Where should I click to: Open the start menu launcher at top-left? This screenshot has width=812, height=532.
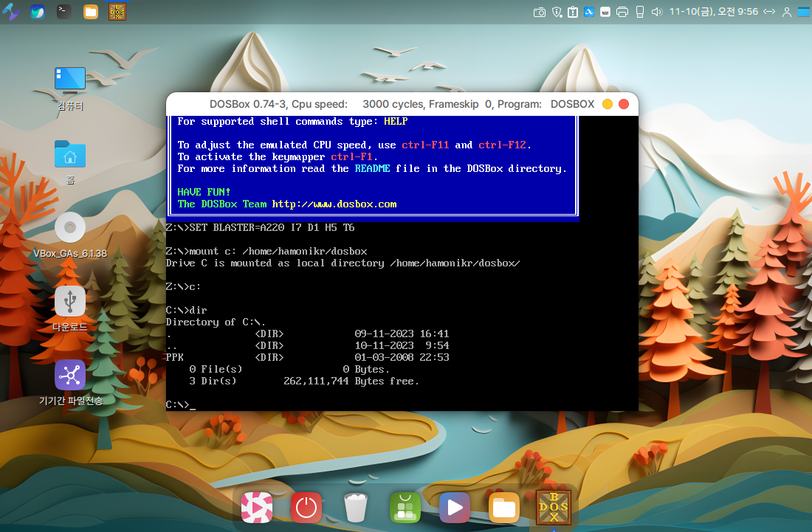[11, 12]
